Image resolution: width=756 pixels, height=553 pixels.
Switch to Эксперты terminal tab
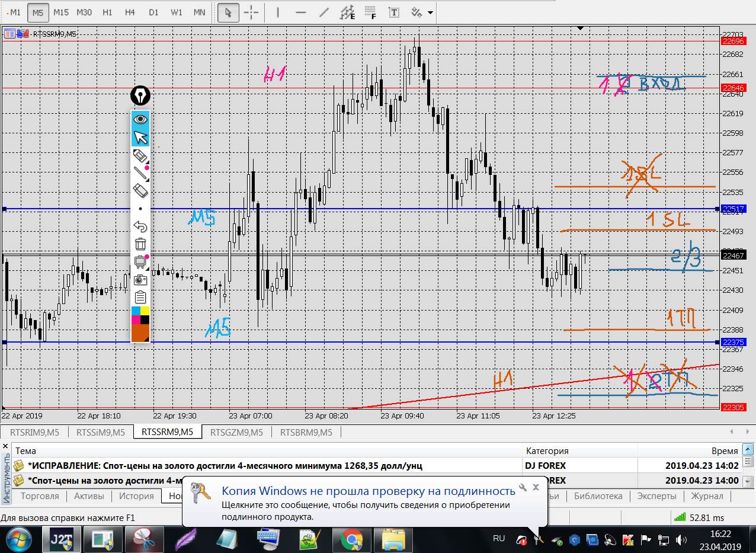click(x=656, y=496)
